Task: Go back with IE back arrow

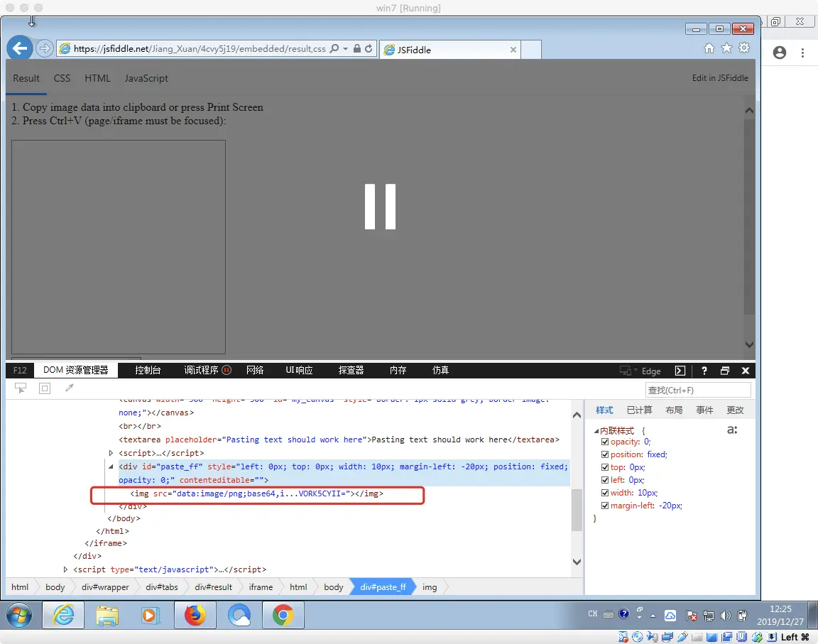Action: tap(20, 48)
